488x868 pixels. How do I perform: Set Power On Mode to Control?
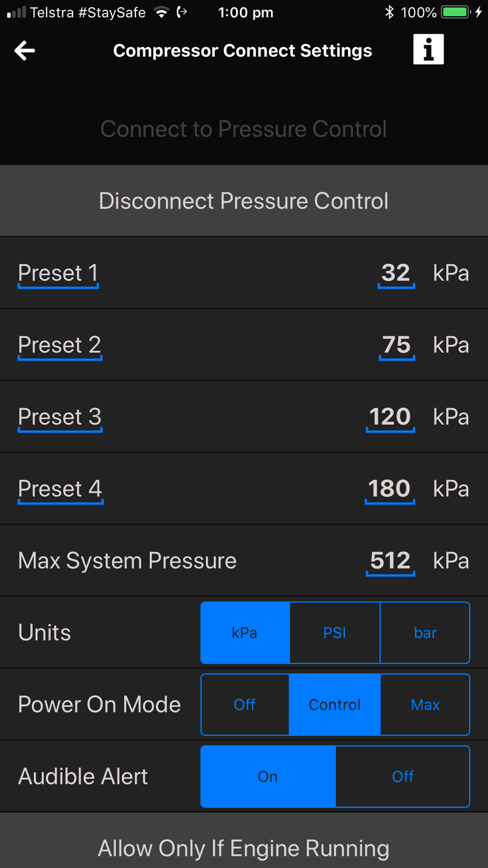[335, 704]
